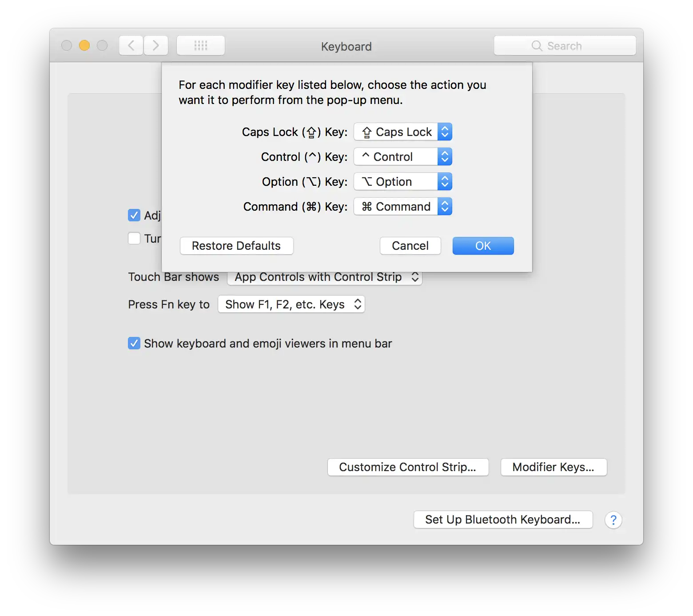
Task: Click the search magnifier icon
Action: (x=537, y=45)
